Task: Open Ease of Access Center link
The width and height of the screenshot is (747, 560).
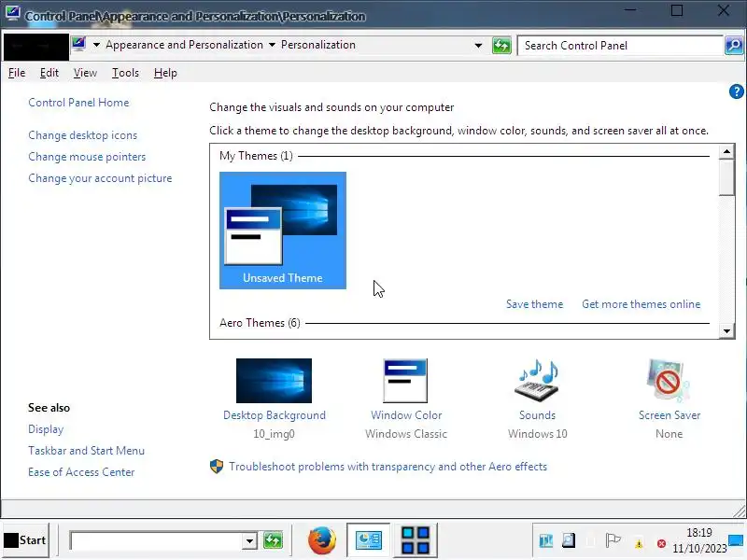Action: coord(81,472)
